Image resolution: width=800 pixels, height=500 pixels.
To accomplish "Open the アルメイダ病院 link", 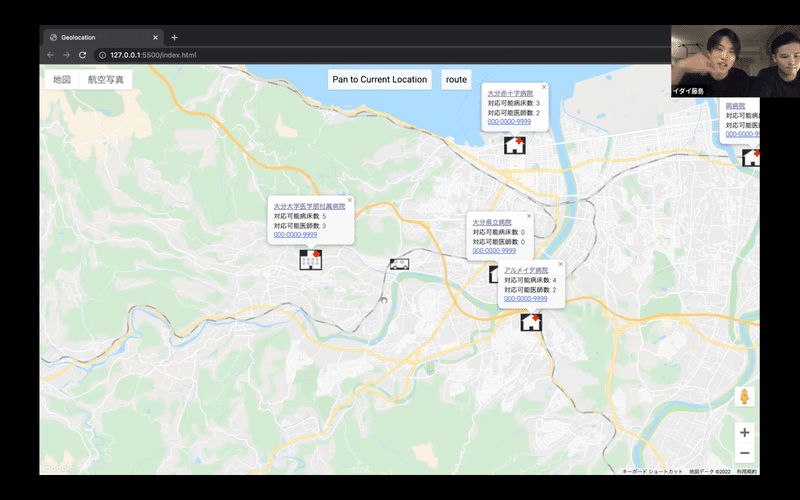I will [x=526, y=270].
